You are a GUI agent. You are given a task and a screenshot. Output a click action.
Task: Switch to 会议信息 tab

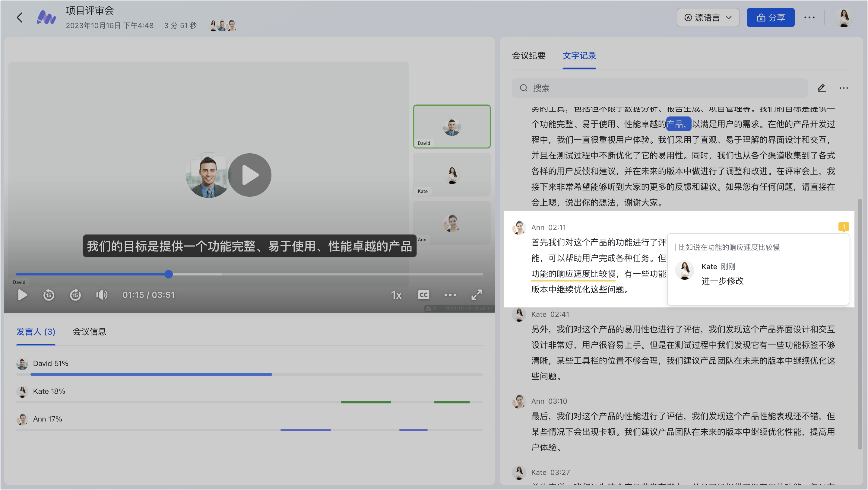click(x=89, y=332)
